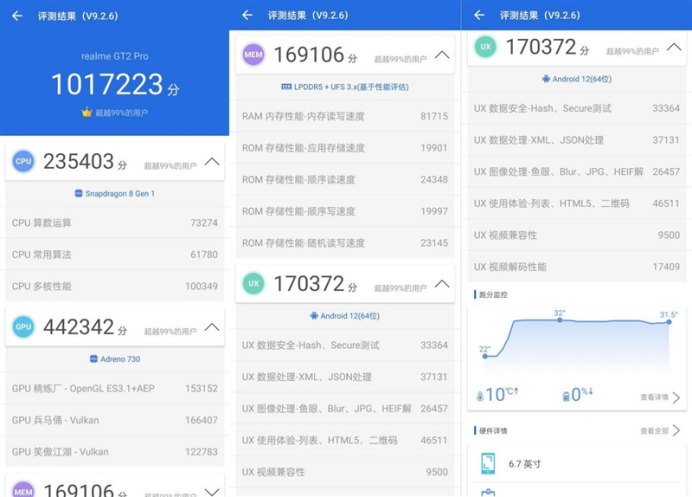692x497 pixels.
Task: Select GPU 精炼厂 OpenGL ES3.1+AEP row
Action: coord(115,388)
